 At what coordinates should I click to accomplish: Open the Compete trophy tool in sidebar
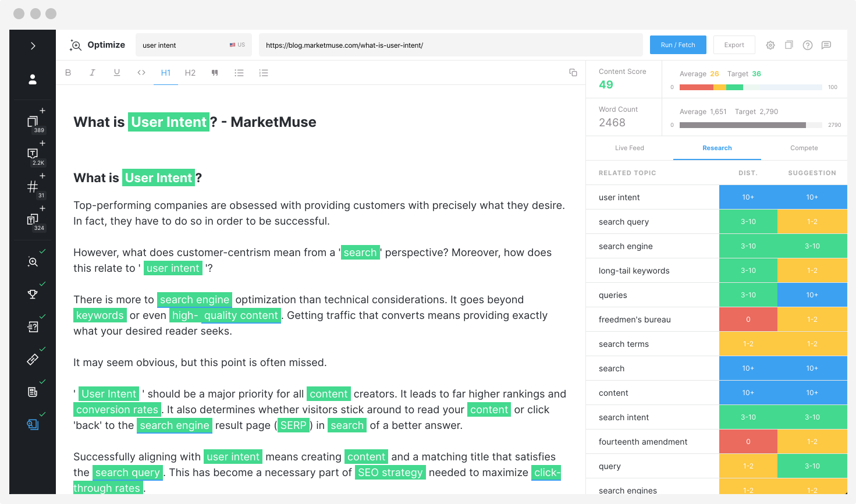tap(32, 294)
